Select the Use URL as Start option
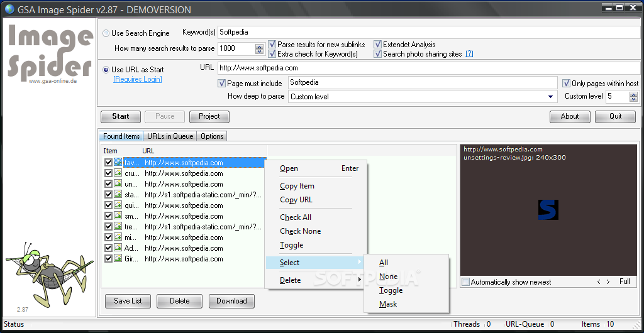The width and height of the screenshot is (644, 333). (106, 70)
